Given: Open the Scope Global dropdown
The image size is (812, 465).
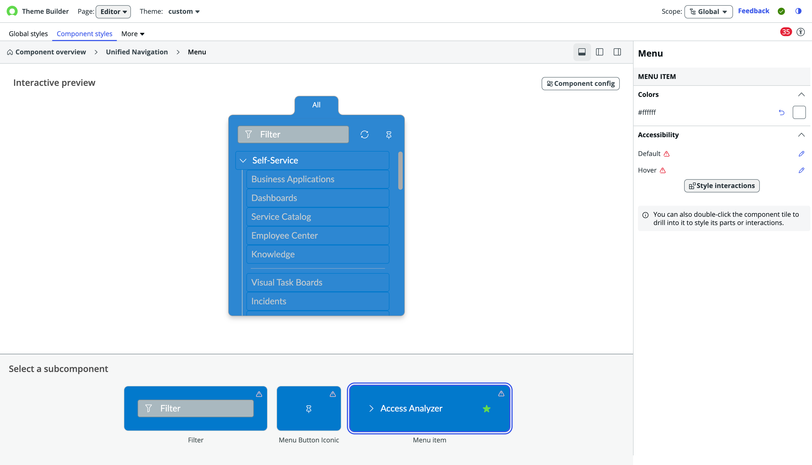Looking at the screenshot, I should (708, 12).
